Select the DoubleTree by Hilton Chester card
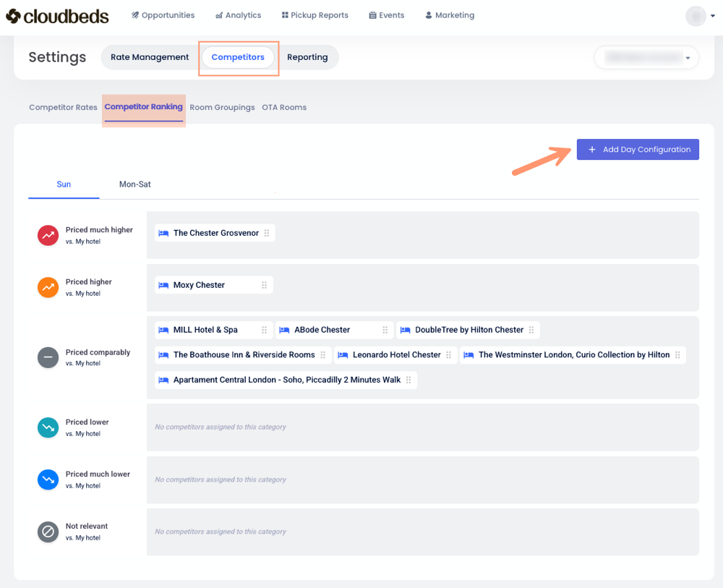This screenshot has width=723, height=588. click(x=469, y=330)
